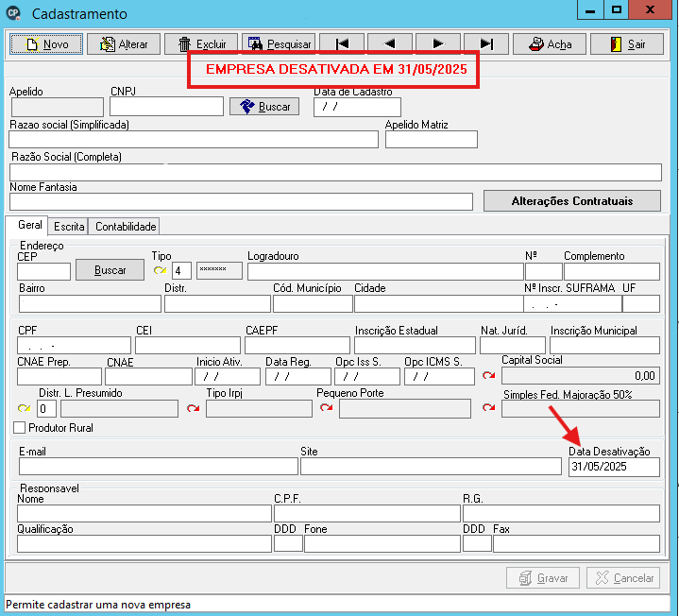Switch to the Contabilidade tab
This screenshot has height=616, width=679.
126,227
